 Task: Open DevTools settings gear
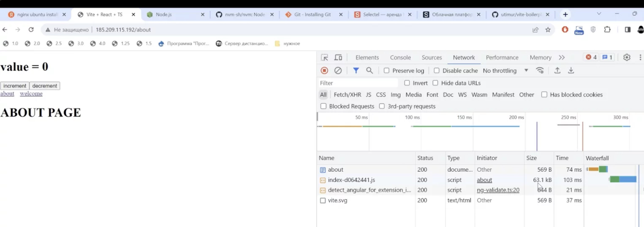coord(627,57)
